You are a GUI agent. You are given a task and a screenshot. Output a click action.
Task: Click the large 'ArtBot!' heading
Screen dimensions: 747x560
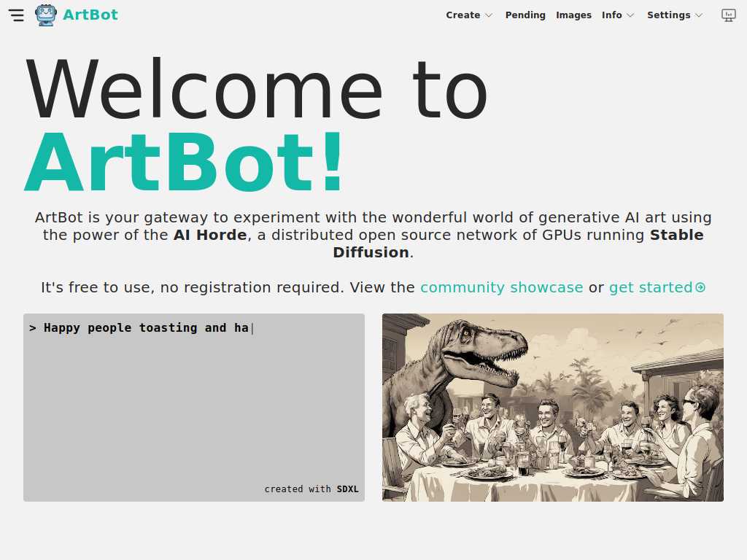[x=184, y=162]
